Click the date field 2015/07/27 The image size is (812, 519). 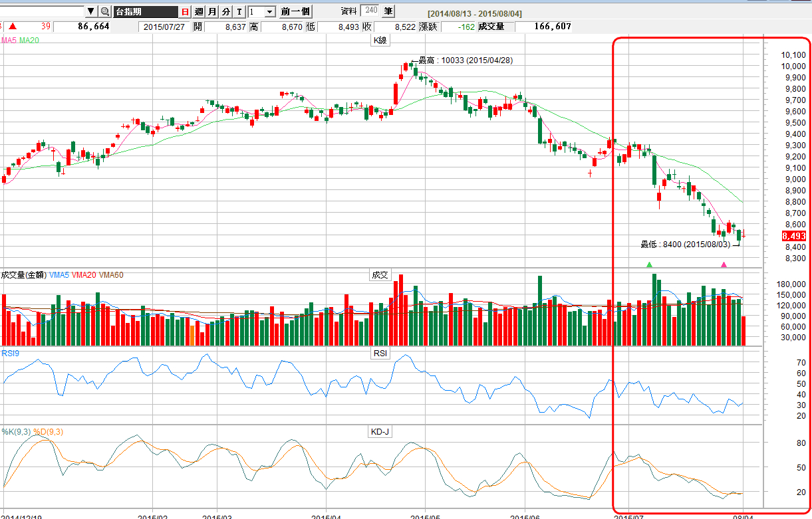164,27
